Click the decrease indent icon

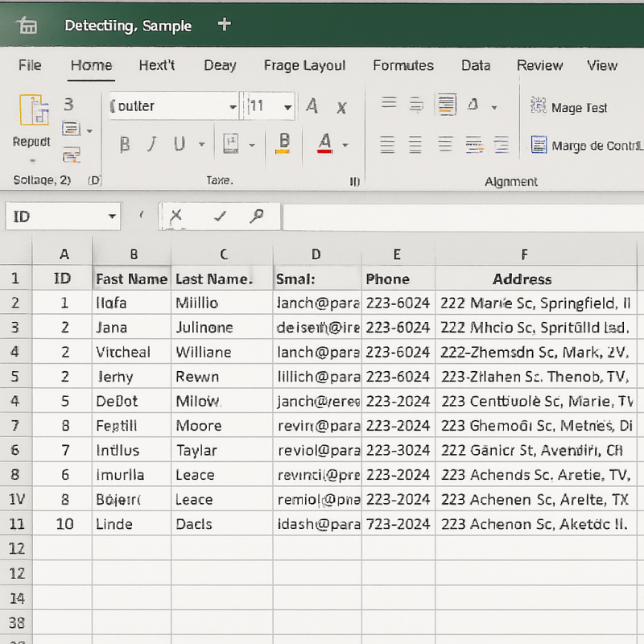pos(474,145)
